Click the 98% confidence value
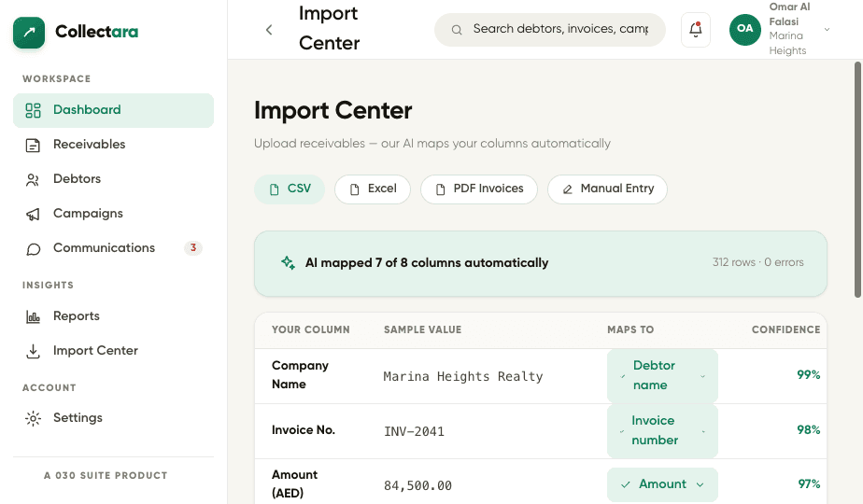The image size is (863, 504). click(x=809, y=430)
